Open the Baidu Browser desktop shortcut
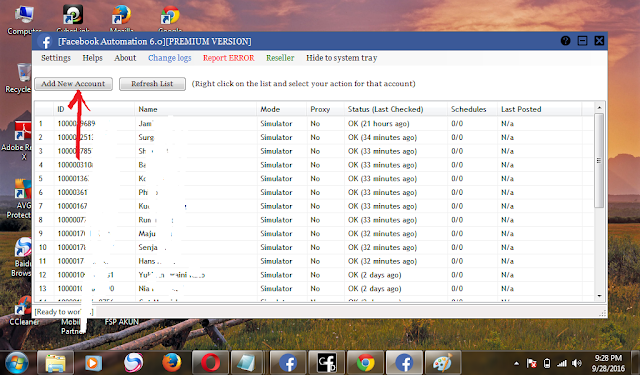The height and width of the screenshot is (375, 640). click(21, 257)
